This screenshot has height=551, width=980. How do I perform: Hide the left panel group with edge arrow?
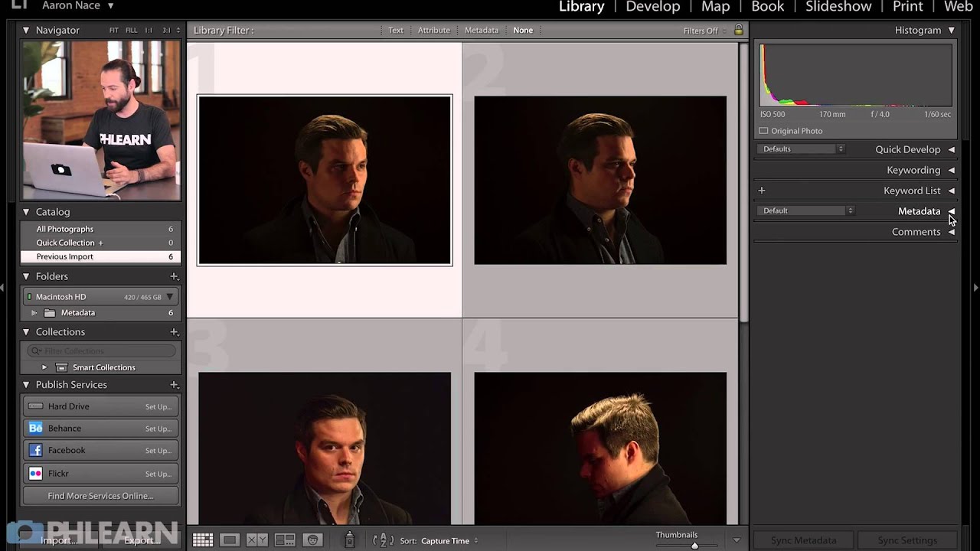(x=3, y=287)
